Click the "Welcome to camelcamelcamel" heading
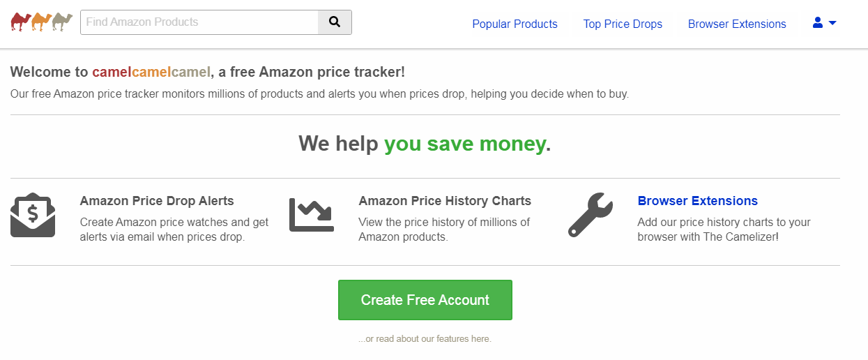The width and height of the screenshot is (868, 360). pos(207,72)
